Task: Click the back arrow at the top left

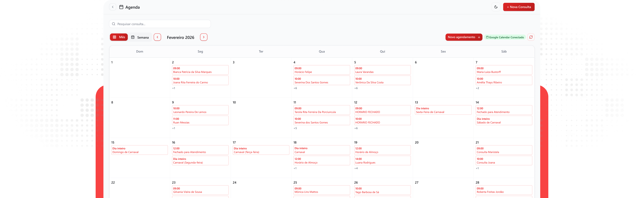Action: 112,7
